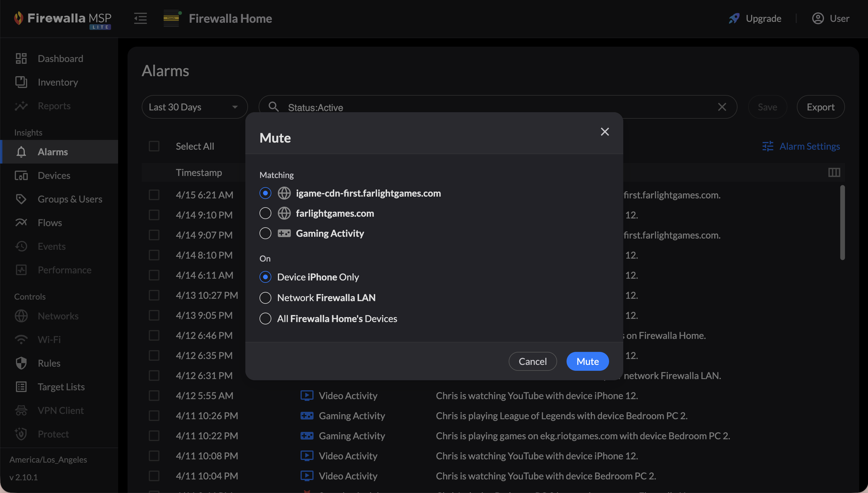The width and height of the screenshot is (868, 493).
Task: Check the Select All checkbox
Action: click(x=154, y=146)
